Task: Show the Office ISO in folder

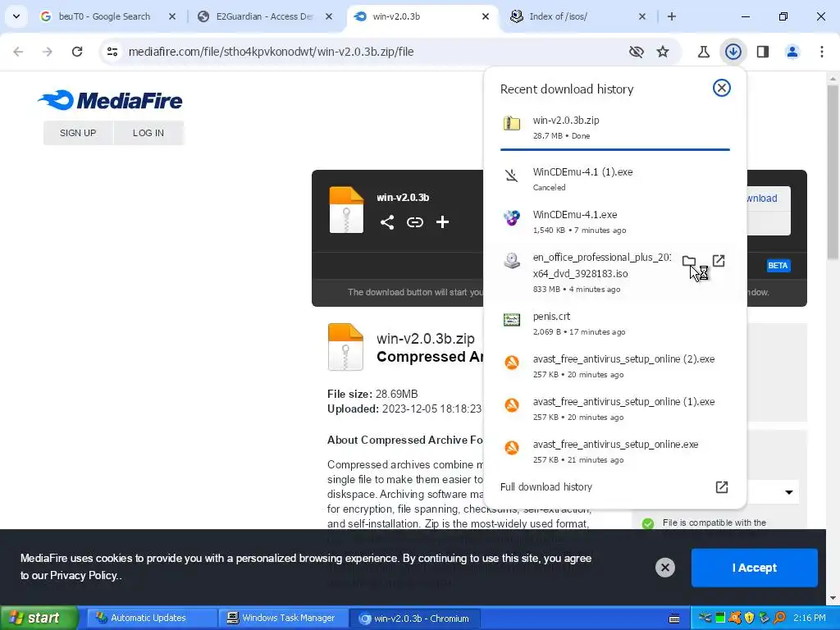Action: coord(689,262)
